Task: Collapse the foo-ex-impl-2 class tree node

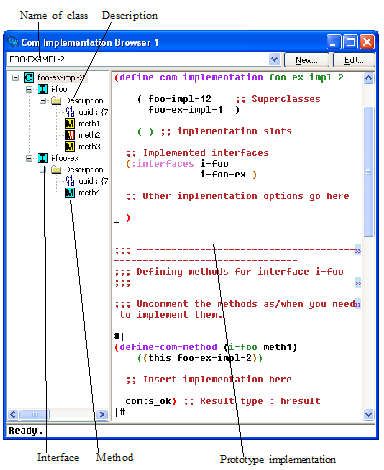Action: (15, 78)
